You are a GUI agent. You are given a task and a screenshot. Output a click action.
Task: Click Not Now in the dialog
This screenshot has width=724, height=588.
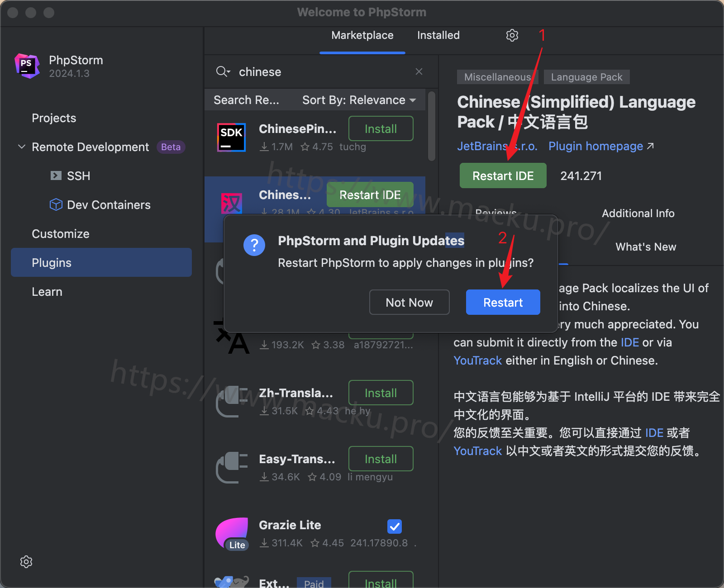click(x=410, y=302)
